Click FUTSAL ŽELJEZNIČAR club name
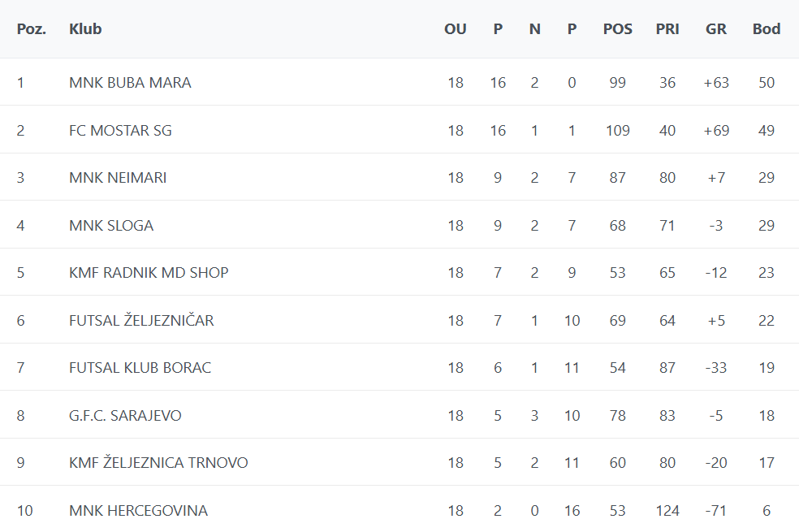 point(141,321)
